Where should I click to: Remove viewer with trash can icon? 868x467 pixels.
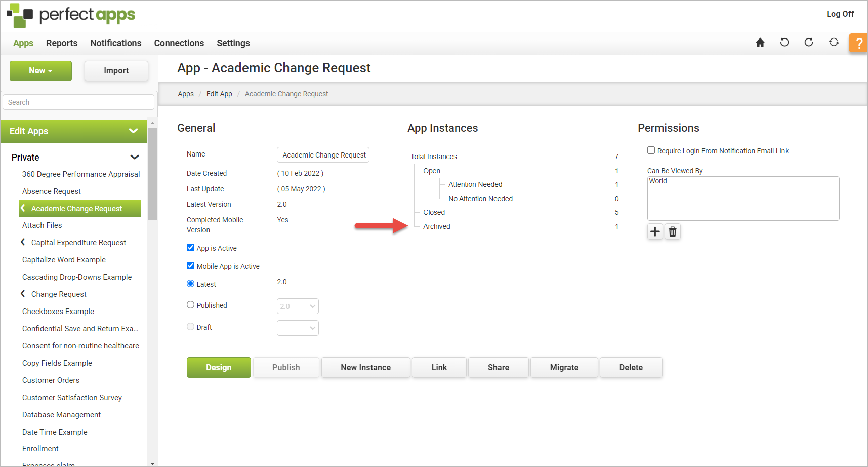click(x=672, y=231)
